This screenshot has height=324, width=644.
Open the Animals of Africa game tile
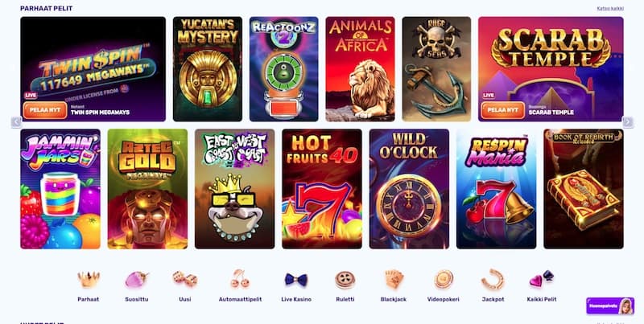pos(360,69)
